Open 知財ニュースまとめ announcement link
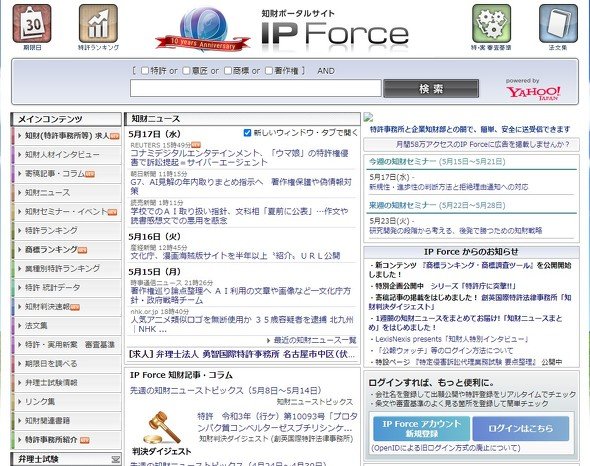 coord(465,323)
